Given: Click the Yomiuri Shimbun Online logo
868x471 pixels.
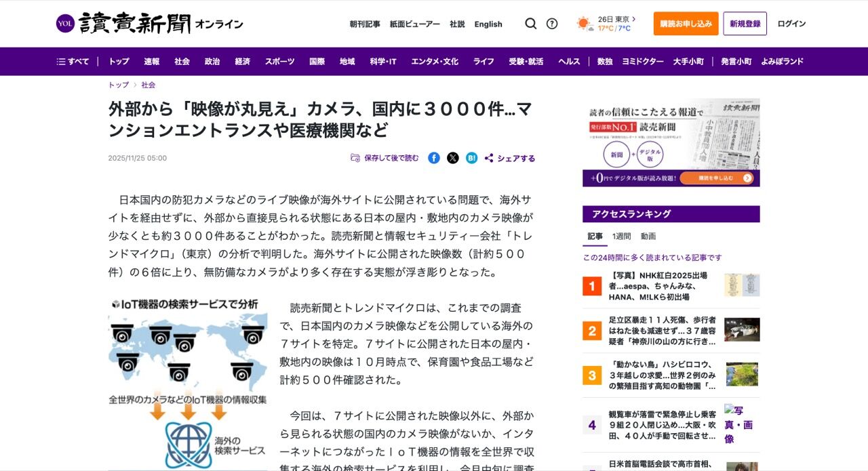Looking at the screenshot, I should (x=149, y=24).
